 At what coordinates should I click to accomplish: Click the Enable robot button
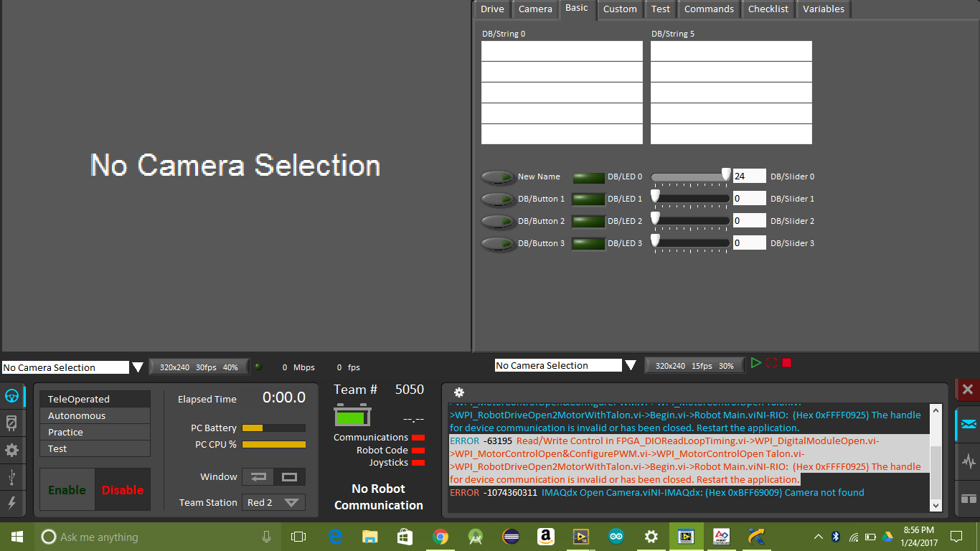pyautogui.click(x=67, y=490)
